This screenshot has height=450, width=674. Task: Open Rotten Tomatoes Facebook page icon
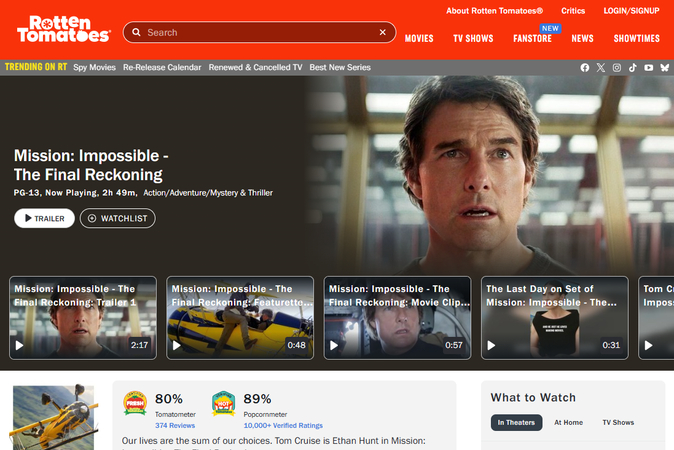coord(585,67)
